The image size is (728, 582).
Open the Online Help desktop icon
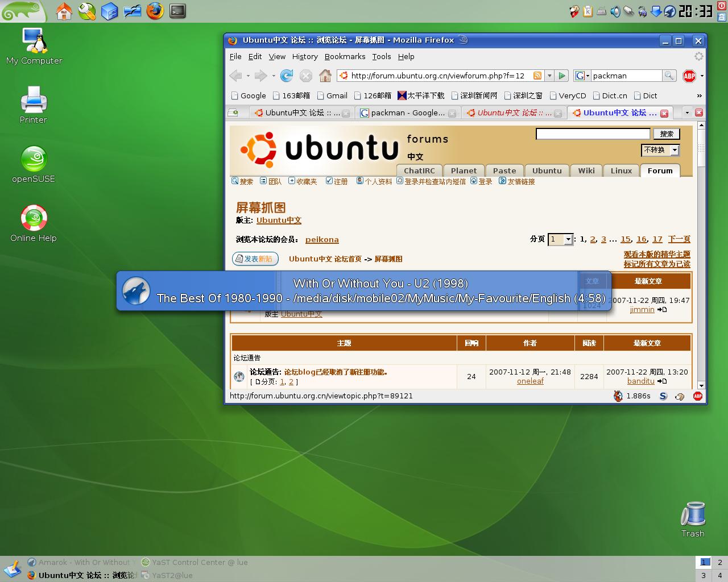[34, 223]
